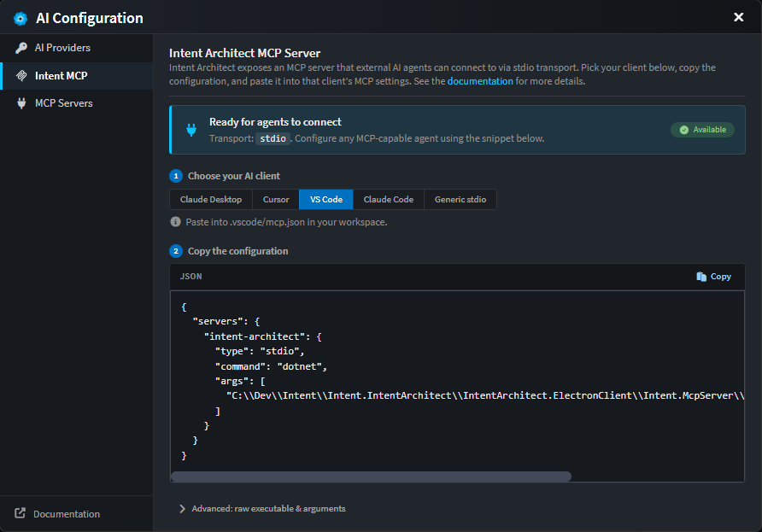Open Documentation from the sidebar footer

57,513
